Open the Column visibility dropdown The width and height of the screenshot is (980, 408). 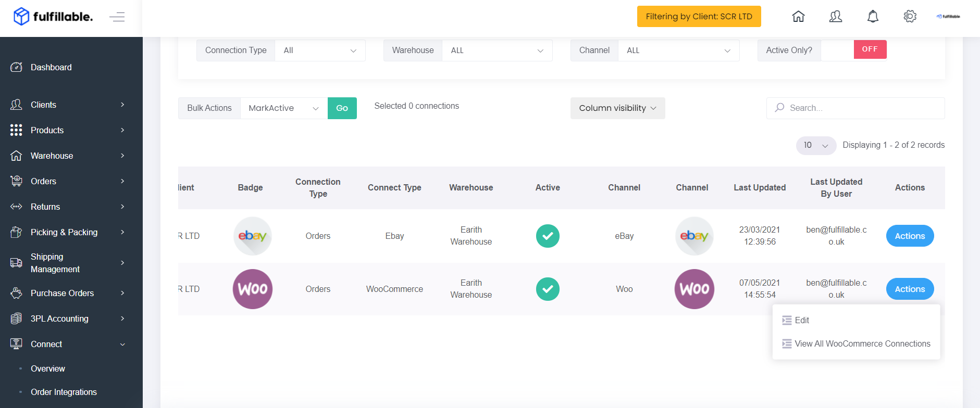pos(617,108)
